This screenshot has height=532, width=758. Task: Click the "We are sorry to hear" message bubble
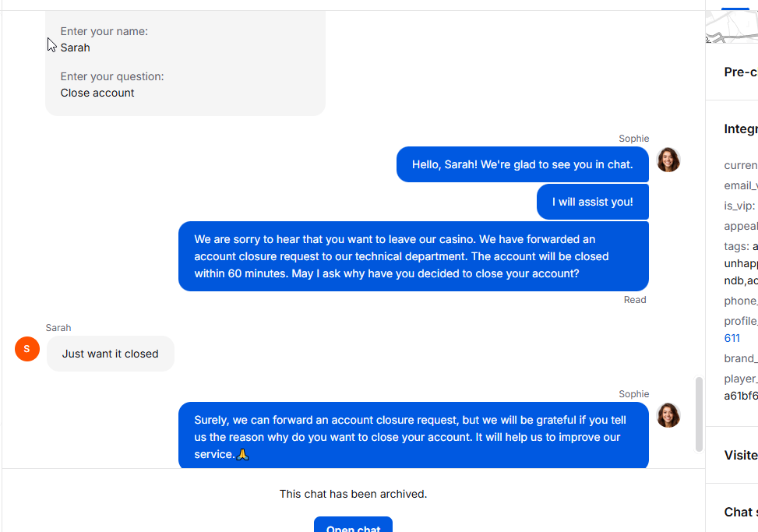(x=413, y=256)
